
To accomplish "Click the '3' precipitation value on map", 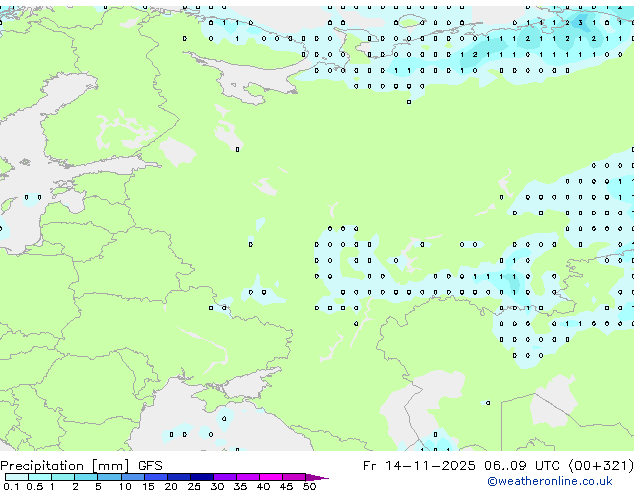I will pyautogui.click(x=580, y=23).
